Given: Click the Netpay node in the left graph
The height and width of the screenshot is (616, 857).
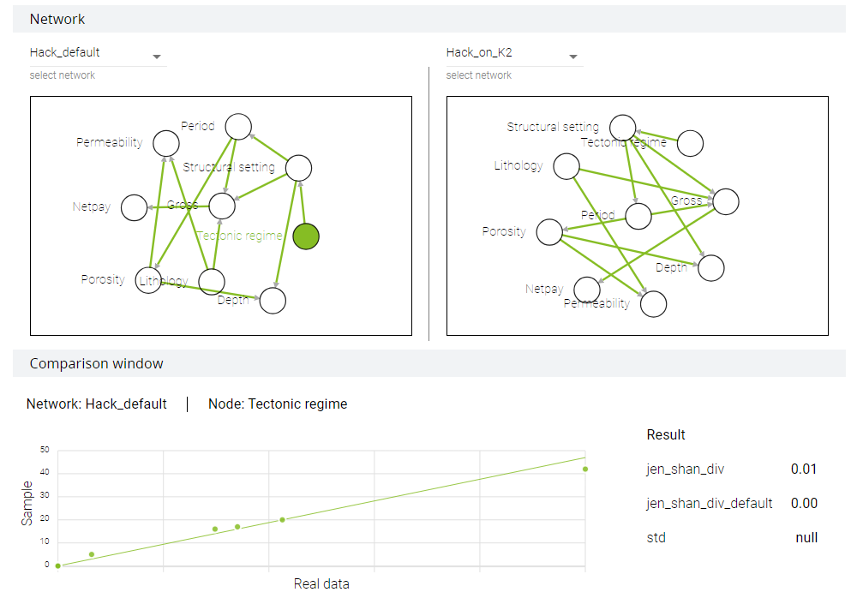Looking at the screenshot, I should 134,207.
